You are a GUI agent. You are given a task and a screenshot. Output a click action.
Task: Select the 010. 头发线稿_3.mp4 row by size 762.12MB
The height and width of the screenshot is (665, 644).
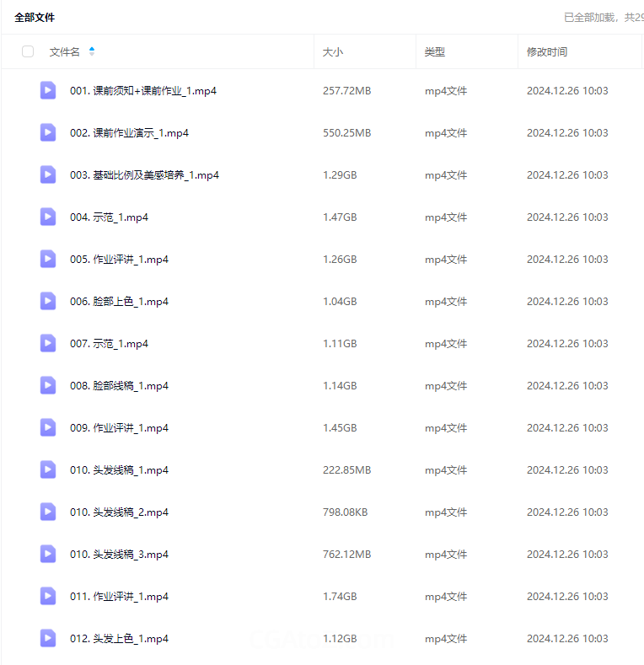pos(346,555)
